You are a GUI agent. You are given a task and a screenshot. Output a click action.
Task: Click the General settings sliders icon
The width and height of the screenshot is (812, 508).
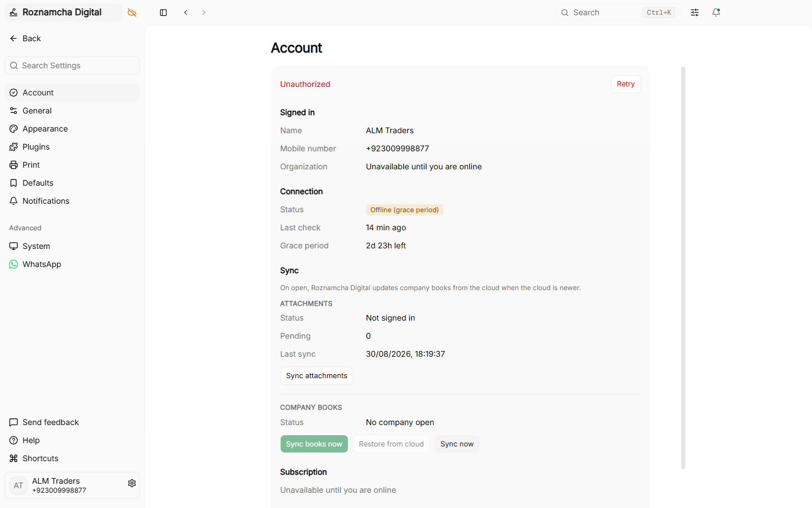pyautogui.click(x=14, y=111)
